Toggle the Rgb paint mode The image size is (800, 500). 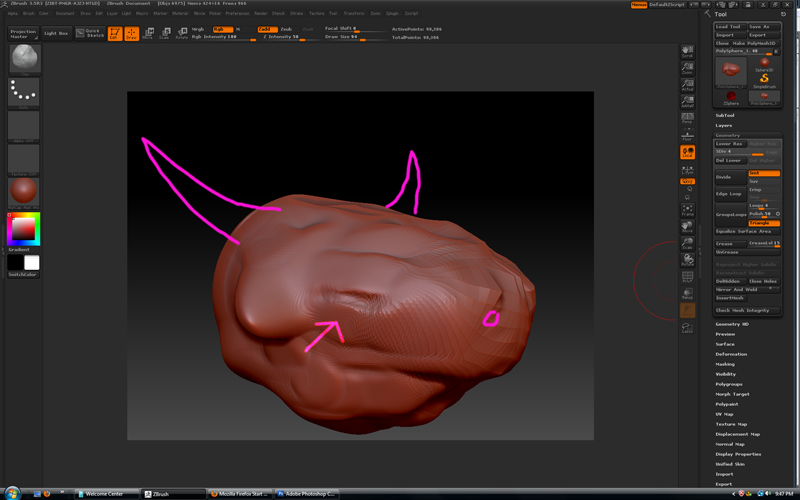click(x=222, y=29)
